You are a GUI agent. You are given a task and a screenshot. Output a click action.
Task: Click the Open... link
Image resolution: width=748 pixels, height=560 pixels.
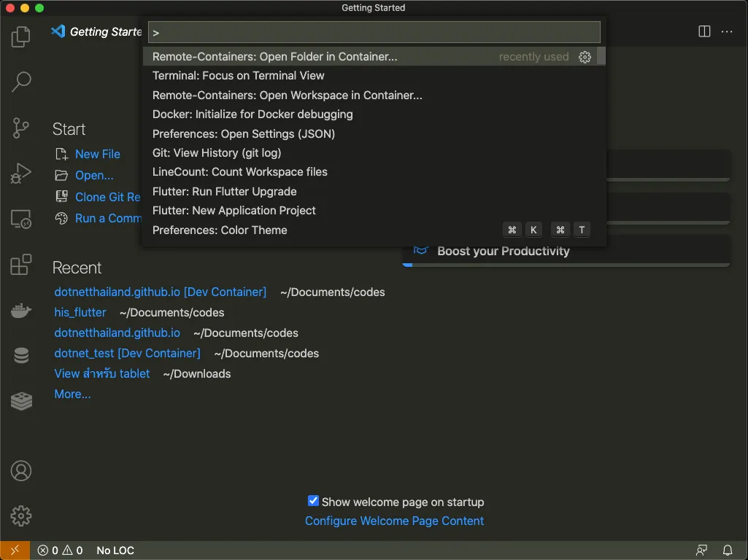pos(94,175)
